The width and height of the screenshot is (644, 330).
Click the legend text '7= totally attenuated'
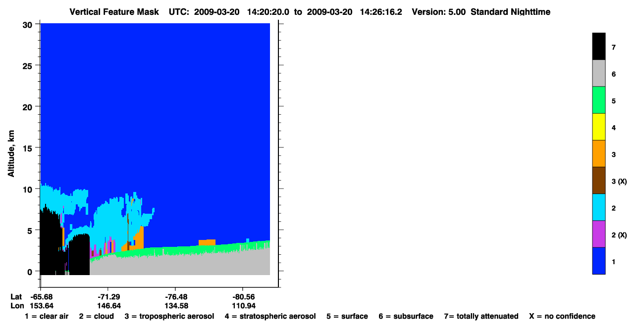481,316
